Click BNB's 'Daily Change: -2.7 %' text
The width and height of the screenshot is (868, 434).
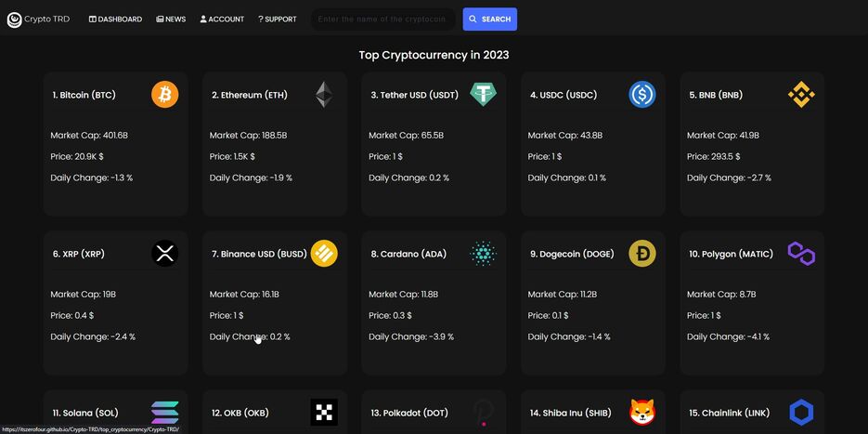(x=729, y=178)
